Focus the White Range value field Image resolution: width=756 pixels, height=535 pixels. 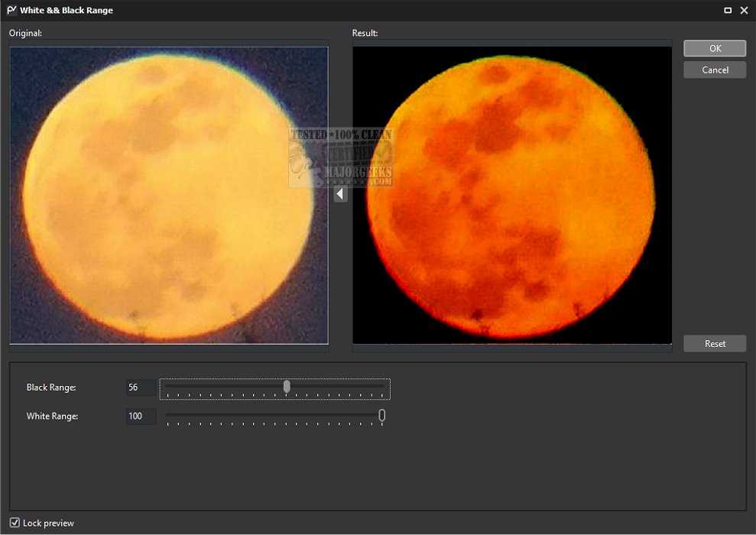coord(141,417)
